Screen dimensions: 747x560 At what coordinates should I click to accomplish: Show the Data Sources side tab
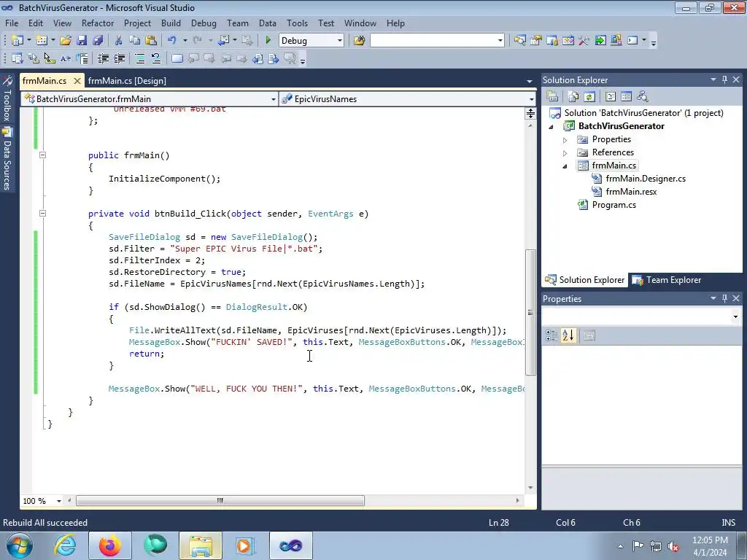pos(7,159)
